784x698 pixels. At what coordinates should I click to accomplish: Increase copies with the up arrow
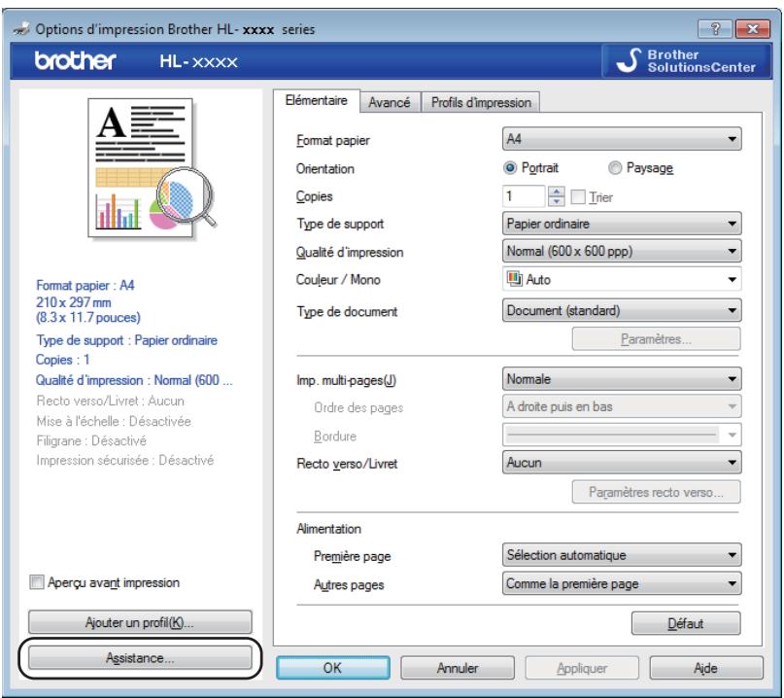(x=556, y=191)
